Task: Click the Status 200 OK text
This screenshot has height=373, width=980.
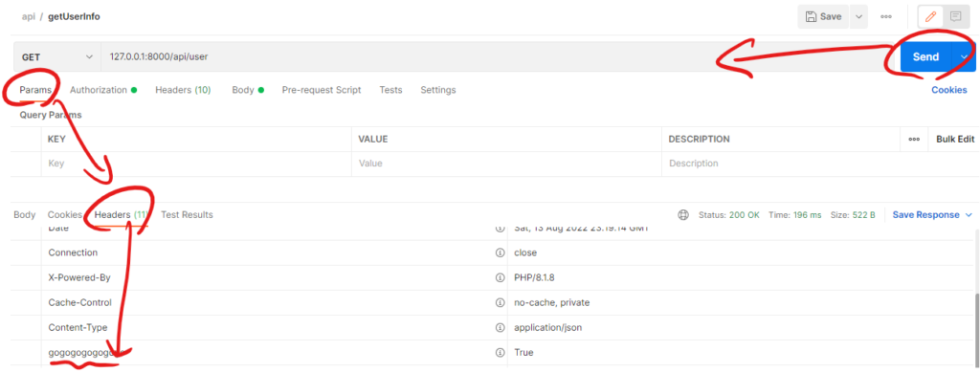Action: pyautogui.click(x=728, y=215)
